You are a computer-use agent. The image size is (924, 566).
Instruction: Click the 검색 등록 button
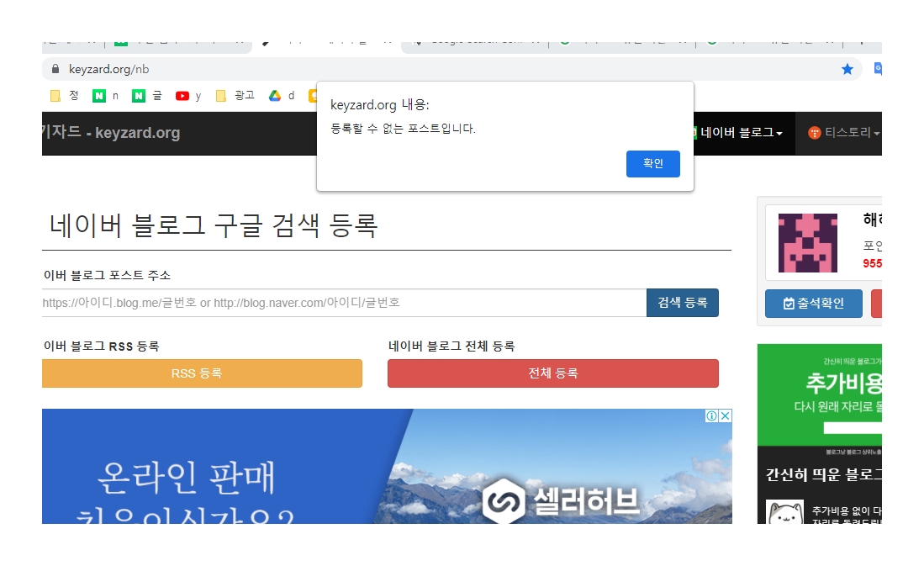(x=683, y=303)
